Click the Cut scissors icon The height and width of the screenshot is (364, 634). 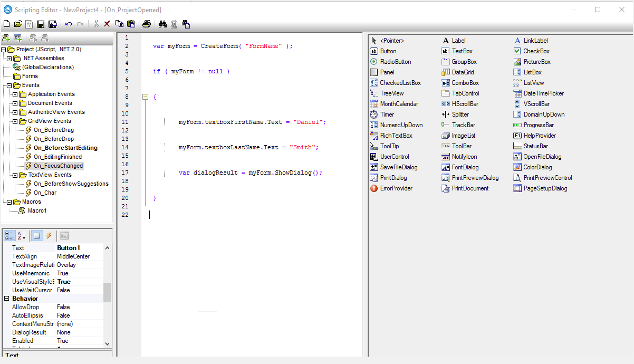(x=96, y=24)
